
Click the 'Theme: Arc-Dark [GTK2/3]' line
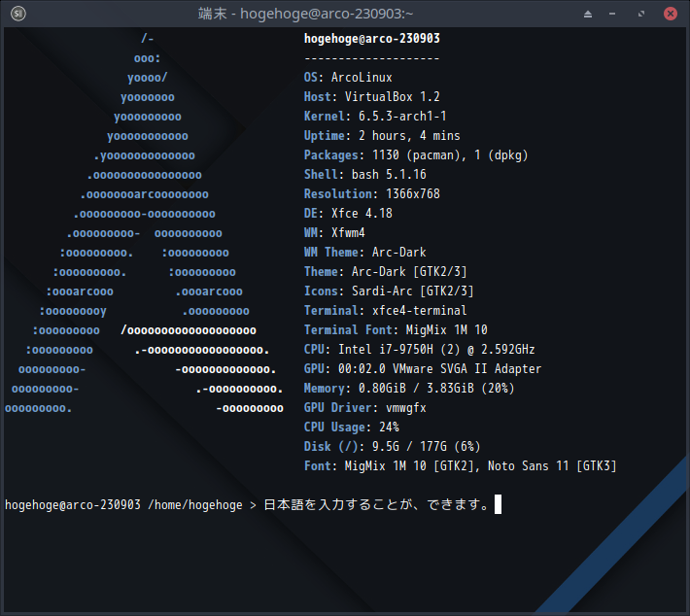point(386,271)
